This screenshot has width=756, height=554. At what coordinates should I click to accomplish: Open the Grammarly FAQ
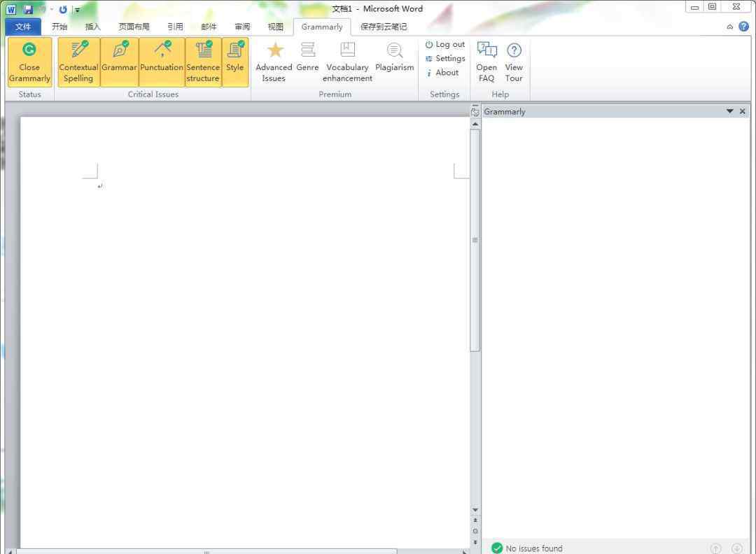(x=486, y=63)
